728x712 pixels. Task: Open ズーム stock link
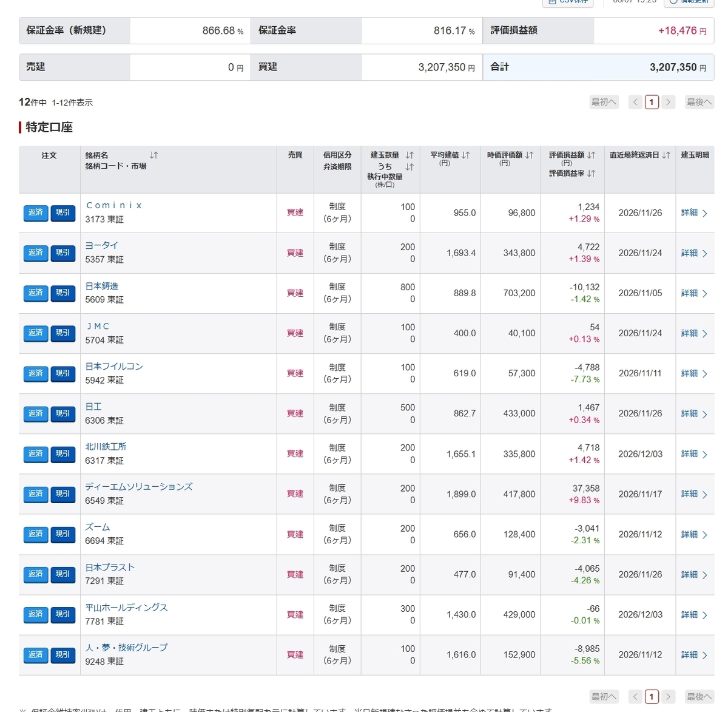(x=98, y=527)
